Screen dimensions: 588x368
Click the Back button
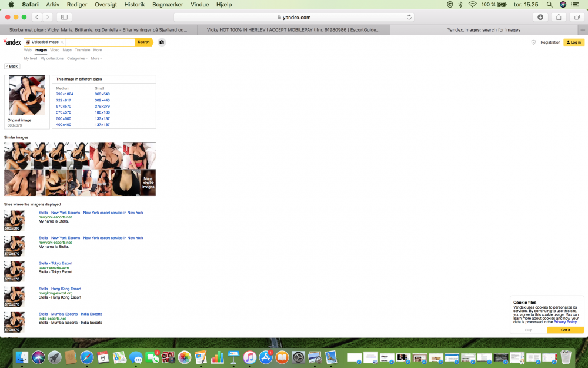12,67
